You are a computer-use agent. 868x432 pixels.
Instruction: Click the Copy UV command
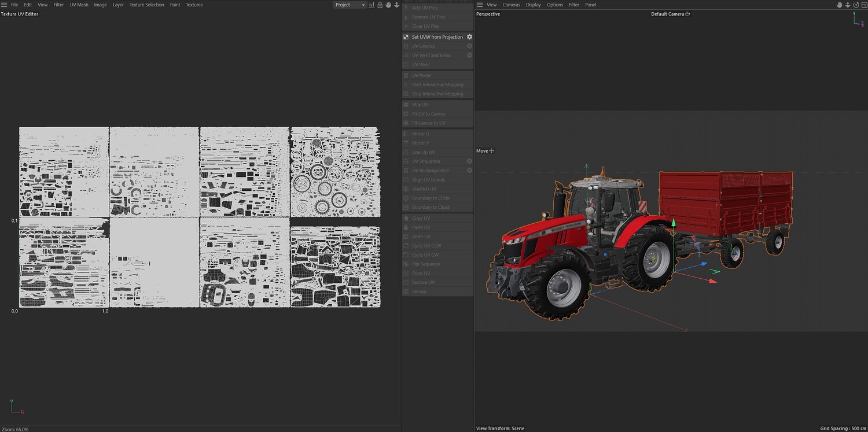[437, 218]
